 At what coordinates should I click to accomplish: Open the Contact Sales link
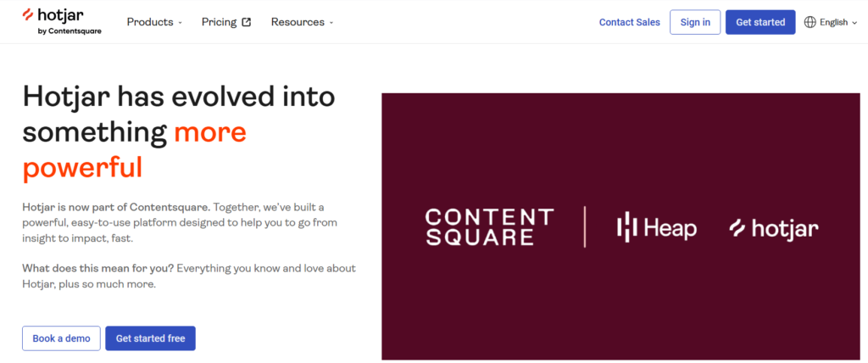pyautogui.click(x=630, y=22)
